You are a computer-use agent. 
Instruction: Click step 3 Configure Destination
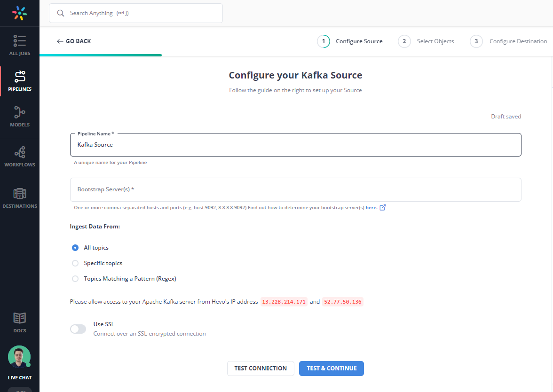click(x=508, y=41)
